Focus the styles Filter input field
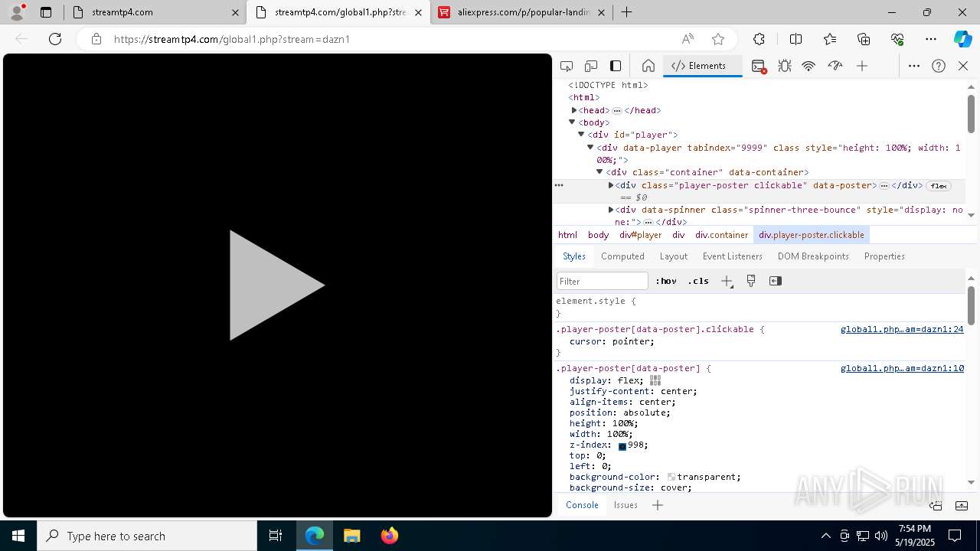This screenshot has height=551, width=980. click(x=603, y=281)
